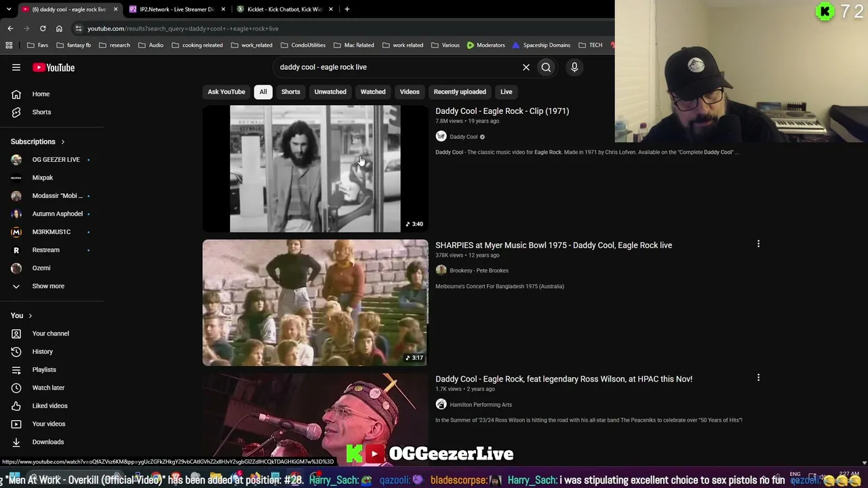
Task: Filter results by Videos chip
Action: [410, 91]
